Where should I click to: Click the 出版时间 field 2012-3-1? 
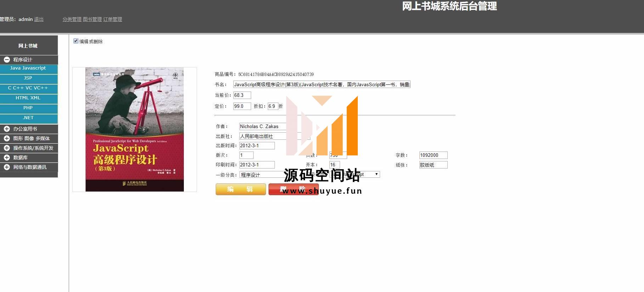pos(257,145)
